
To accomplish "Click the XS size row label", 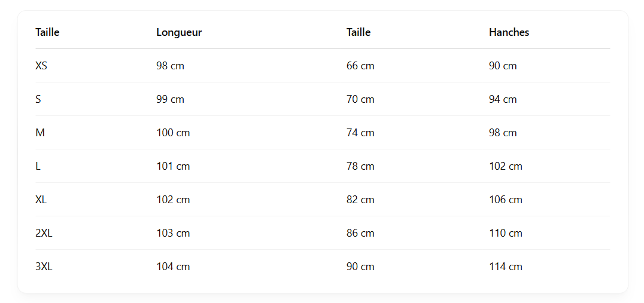I will (x=41, y=66).
